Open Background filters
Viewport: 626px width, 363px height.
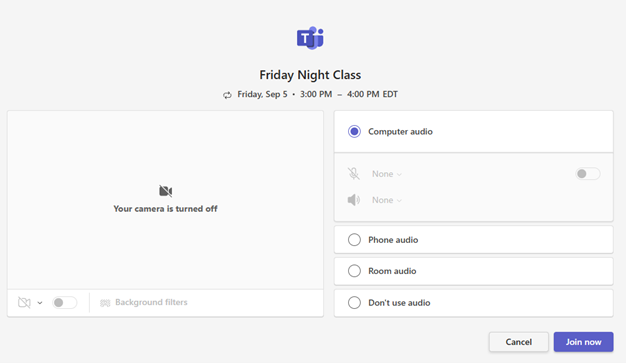pyautogui.click(x=144, y=302)
